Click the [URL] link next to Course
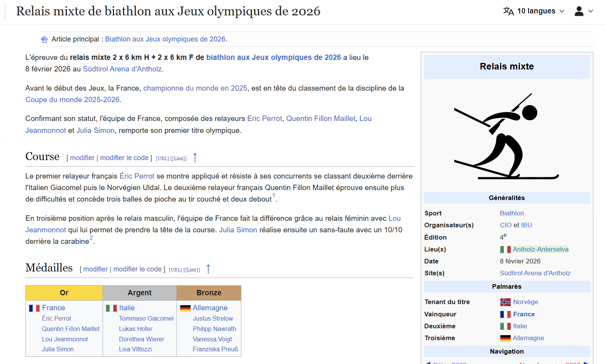 coord(162,158)
